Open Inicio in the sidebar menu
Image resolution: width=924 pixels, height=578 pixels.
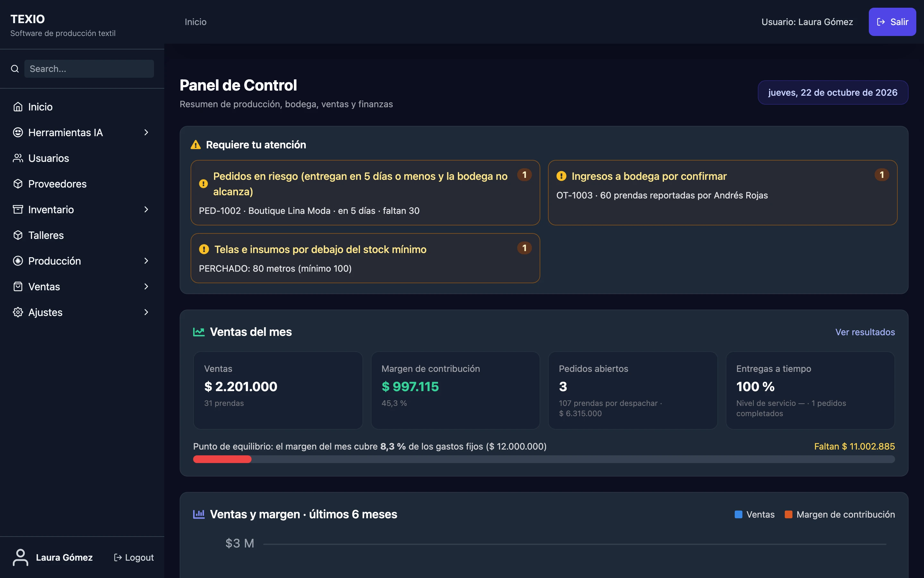82,107
